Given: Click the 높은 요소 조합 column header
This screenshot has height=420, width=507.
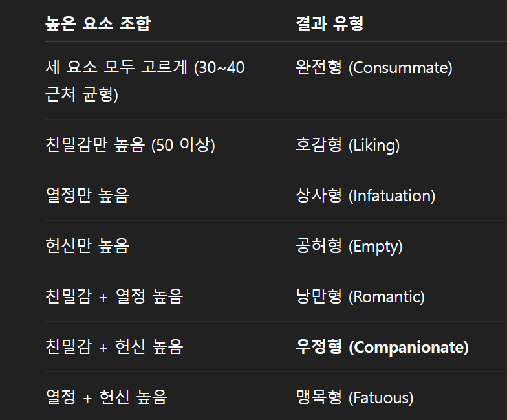Looking at the screenshot, I should [x=98, y=24].
